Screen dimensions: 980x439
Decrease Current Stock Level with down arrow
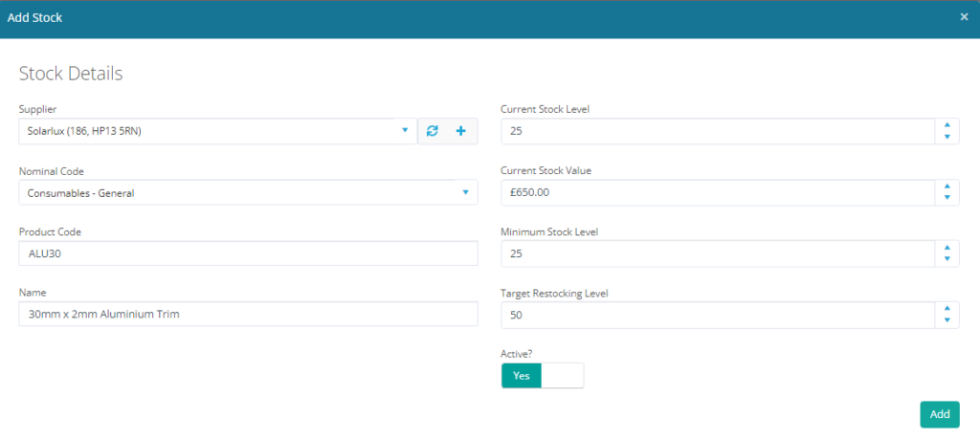pos(947,137)
